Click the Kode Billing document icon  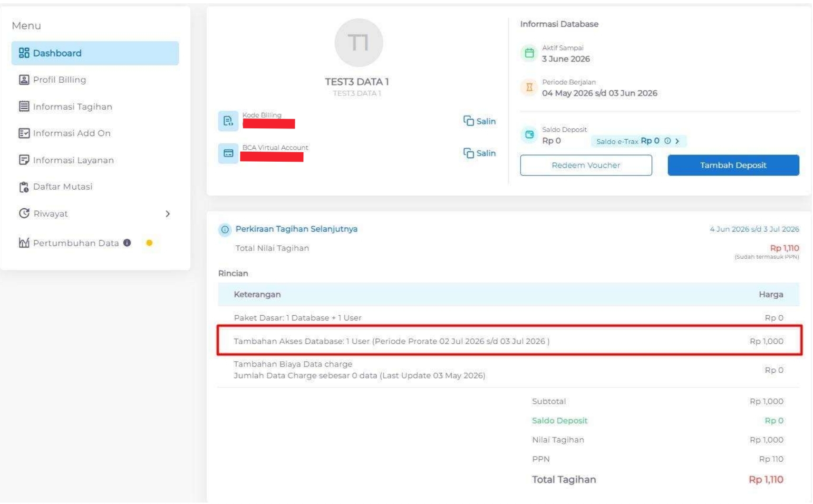228,121
